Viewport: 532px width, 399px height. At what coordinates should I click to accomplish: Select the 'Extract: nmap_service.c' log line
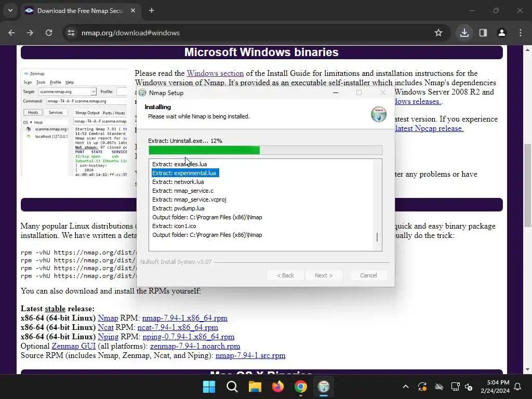coord(183,191)
